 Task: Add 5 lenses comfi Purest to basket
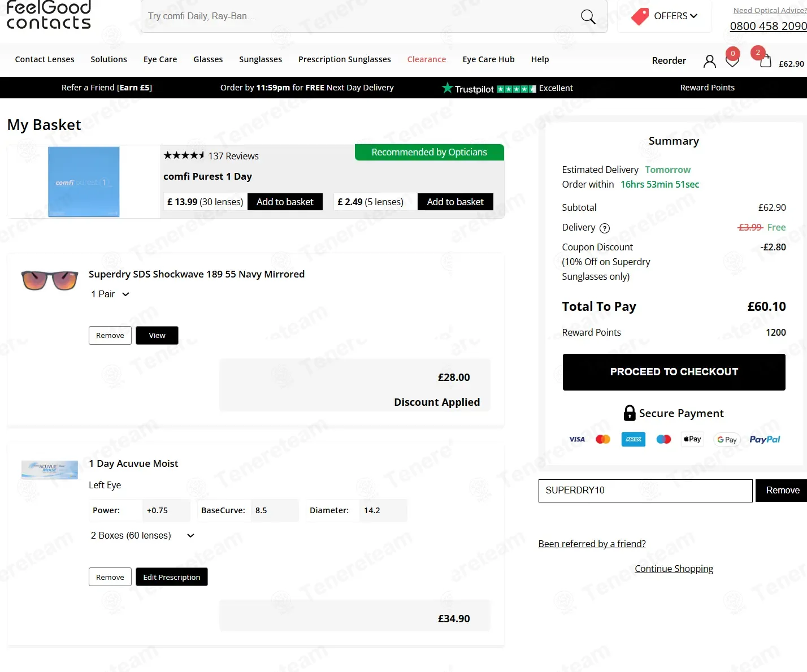455,202
